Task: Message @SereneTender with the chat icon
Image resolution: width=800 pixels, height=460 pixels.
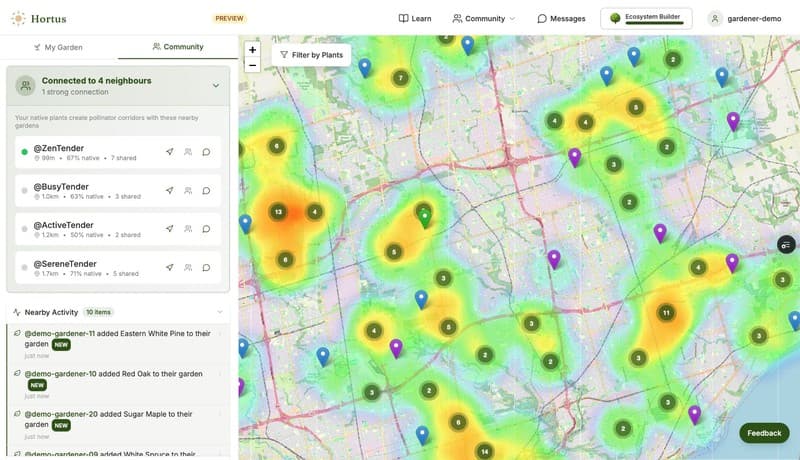Action: 206,268
